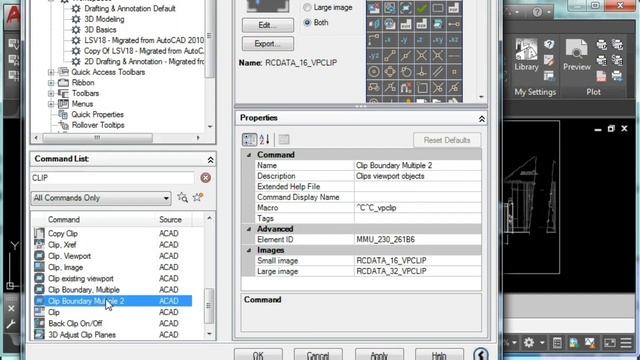Image resolution: width=640 pixels, height=360 pixels.
Task: Click the command list vertical scrollbar thumb
Action: point(209,305)
